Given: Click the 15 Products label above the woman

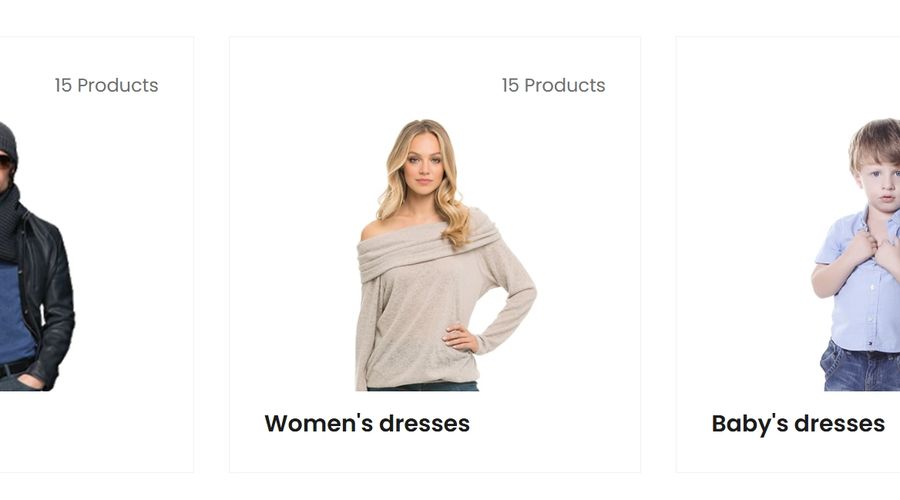Looking at the screenshot, I should 553,85.
